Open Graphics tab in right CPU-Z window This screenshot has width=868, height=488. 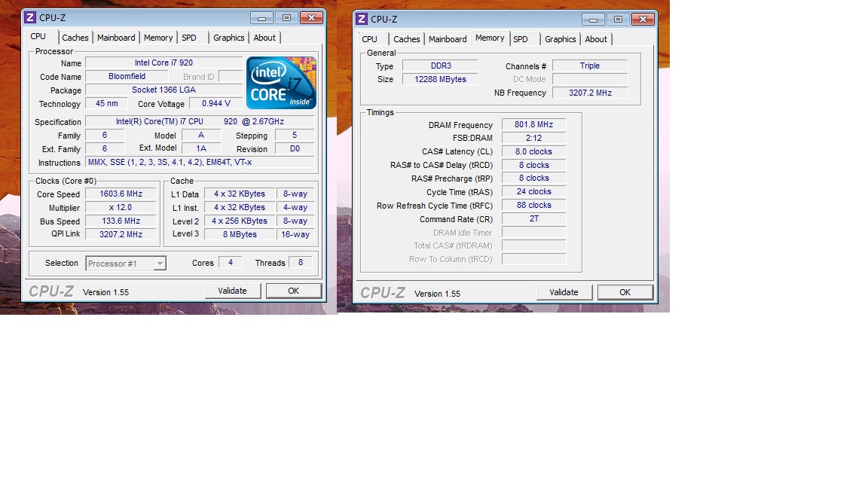pyautogui.click(x=561, y=39)
